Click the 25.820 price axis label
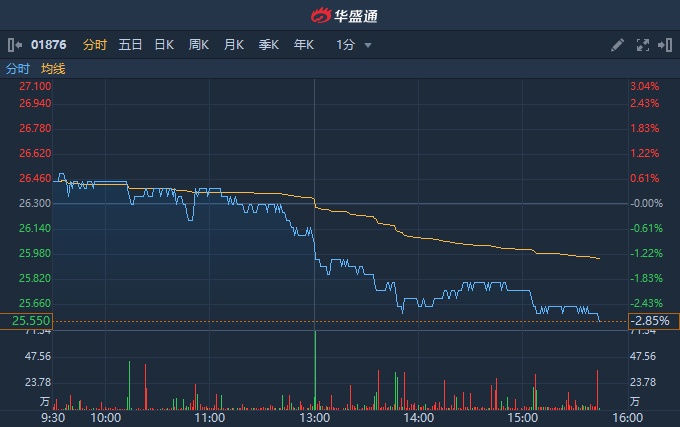 pyautogui.click(x=35, y=278)
